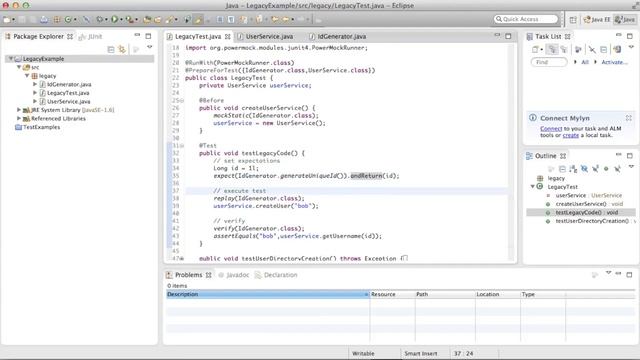Collapse All tasks in Task List toolbar

[x=604, y=50]
